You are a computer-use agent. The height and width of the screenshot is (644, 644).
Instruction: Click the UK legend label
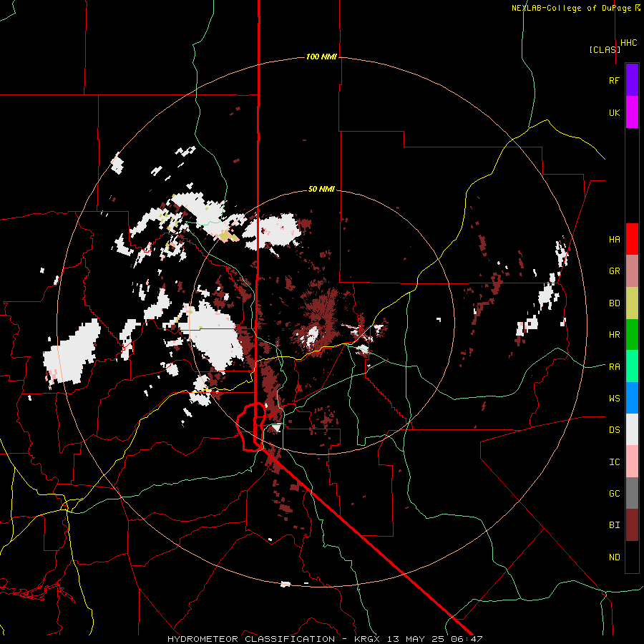[x=614, y=112]
